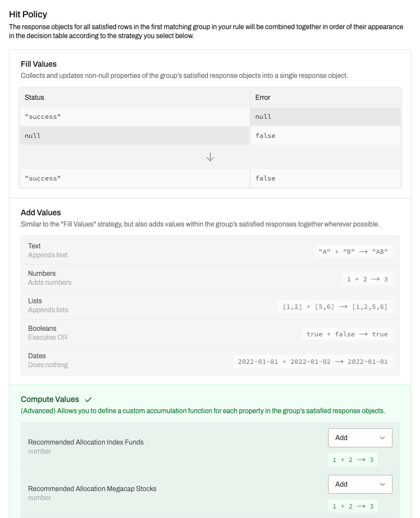Click the chevron on the Megacap Stocks dropdown
This screenshot has width=420, height=518.
coord(384,484)
